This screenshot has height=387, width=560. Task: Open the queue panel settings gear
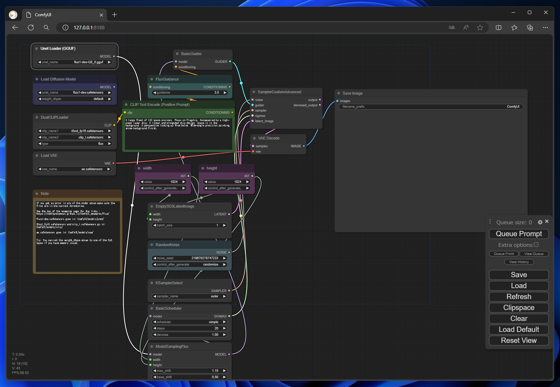pos(540,222)
